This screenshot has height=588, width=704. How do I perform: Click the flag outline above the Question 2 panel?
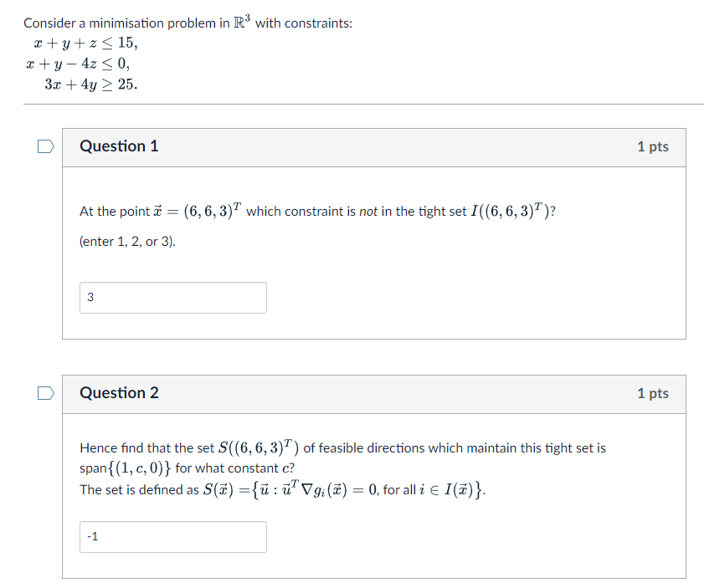click(46, 392)
